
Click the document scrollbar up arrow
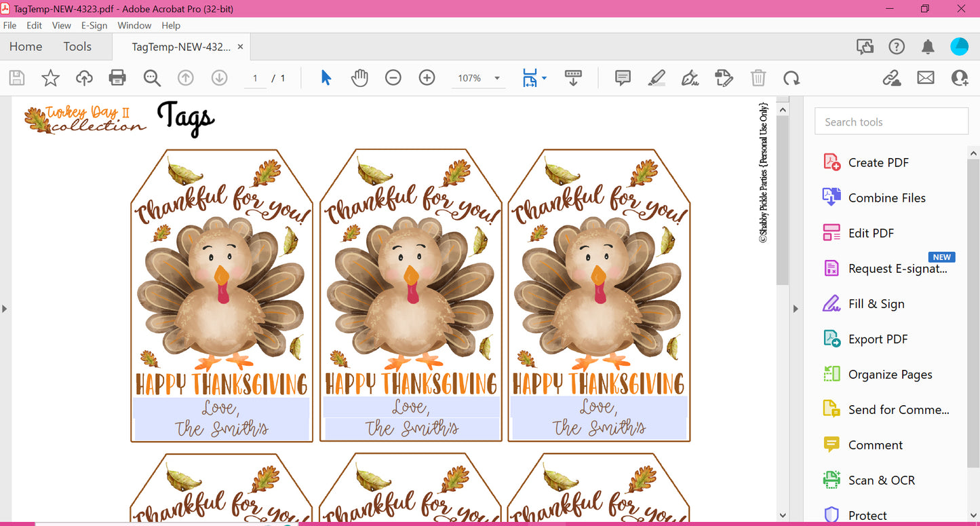tap(783, 109)
